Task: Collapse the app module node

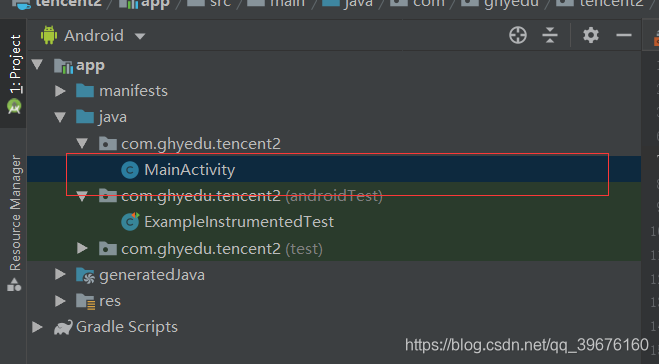Action: 37,65
